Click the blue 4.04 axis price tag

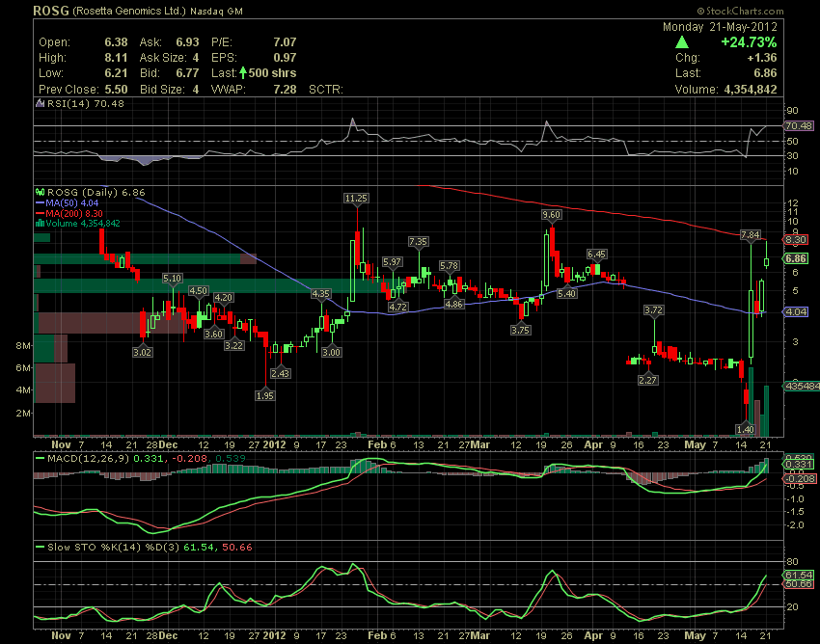tap(796, 312)
